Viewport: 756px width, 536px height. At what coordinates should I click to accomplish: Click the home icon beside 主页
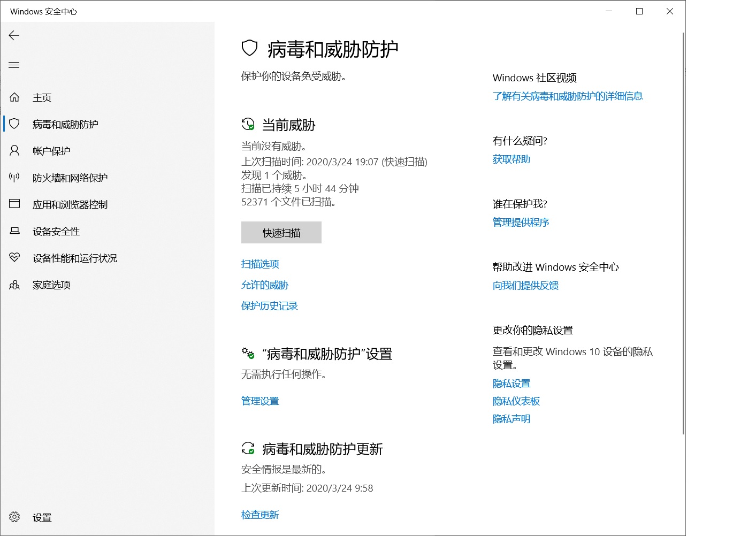(x=14, y=97)
